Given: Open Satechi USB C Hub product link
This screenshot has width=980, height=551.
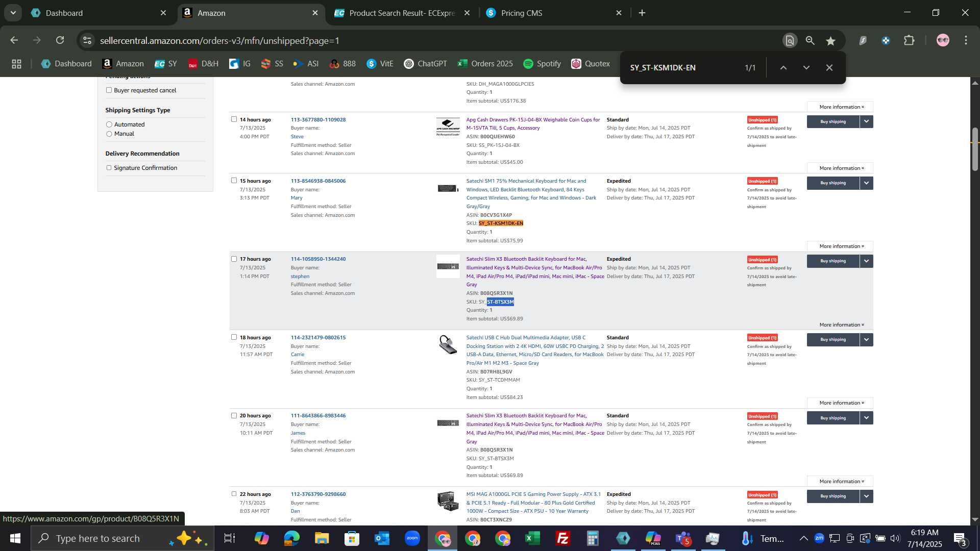Looking at the screenshot, I should [x=534, y=350].
